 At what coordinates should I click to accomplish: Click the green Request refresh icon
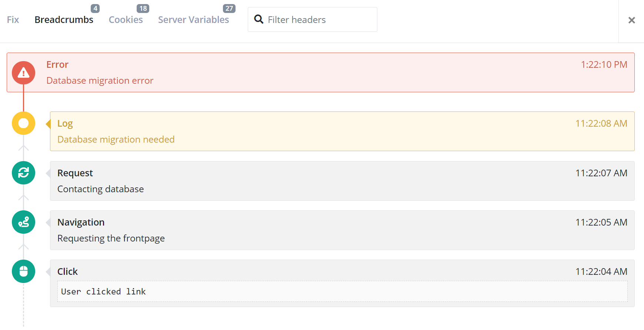[23, 173]
